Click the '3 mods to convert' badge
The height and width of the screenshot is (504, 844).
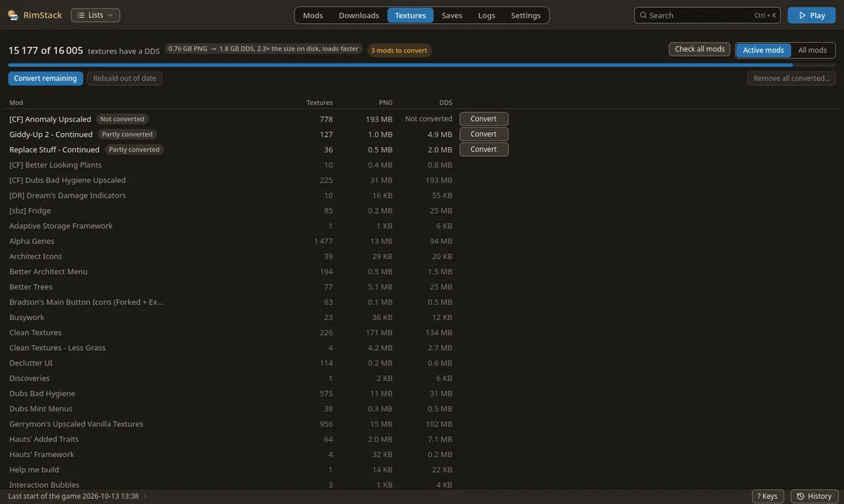pos(399,50)
